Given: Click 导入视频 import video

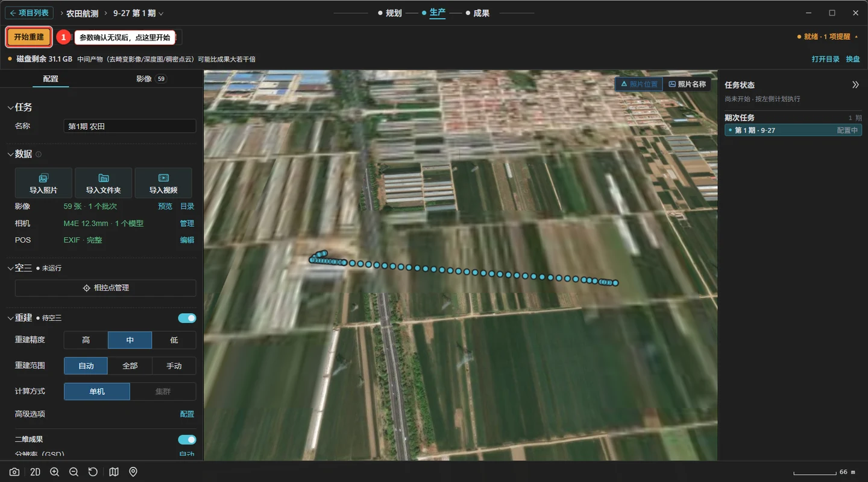Looking at the screenshot, I should coord(163,183).
